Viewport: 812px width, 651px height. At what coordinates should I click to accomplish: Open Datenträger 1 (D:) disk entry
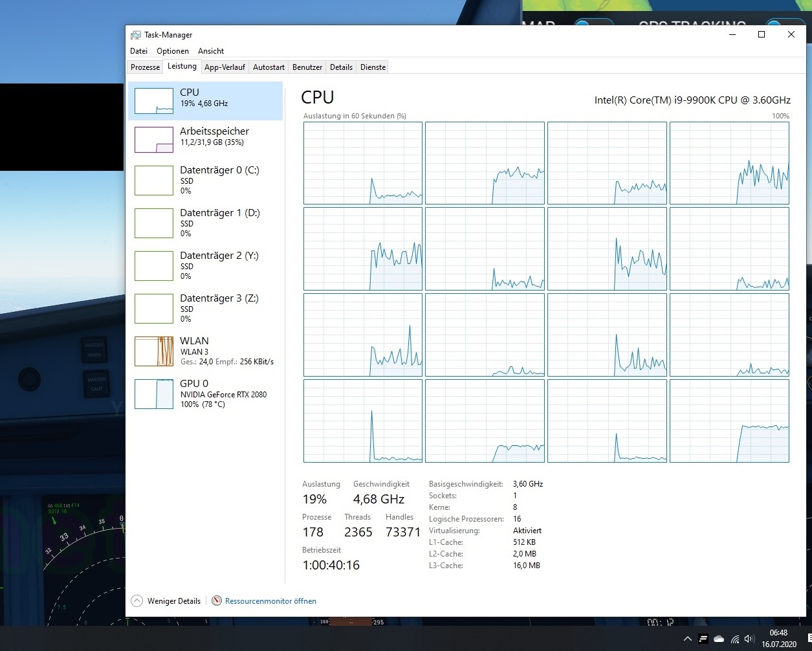tap(206, 223)
